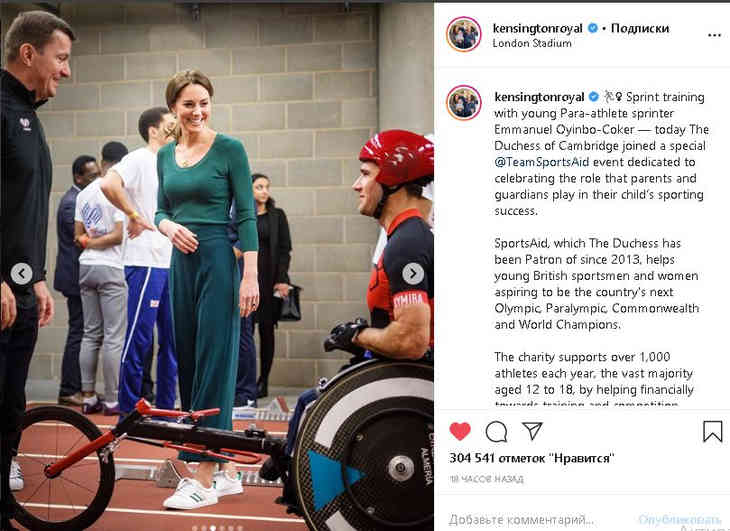Viewport: 730px width, 531px height.
Task: Go to next photo with right arrow
Action: click(413, 274)
